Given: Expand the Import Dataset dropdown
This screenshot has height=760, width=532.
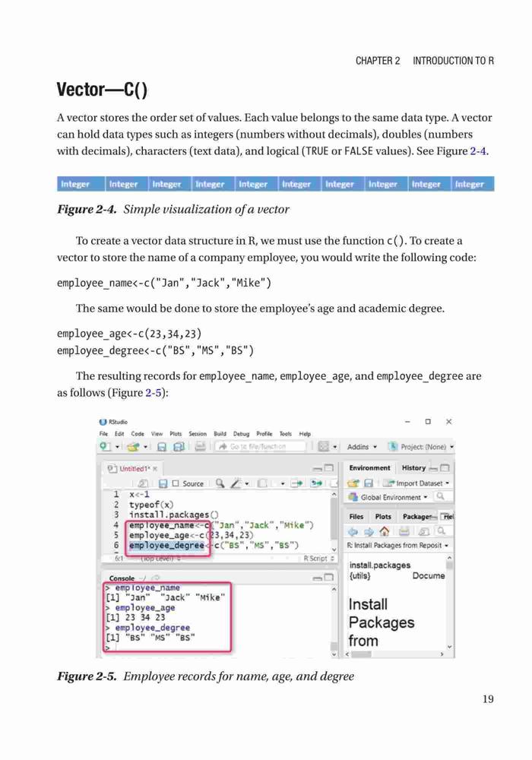Looking at the screenshot, I should click(423, 483).
